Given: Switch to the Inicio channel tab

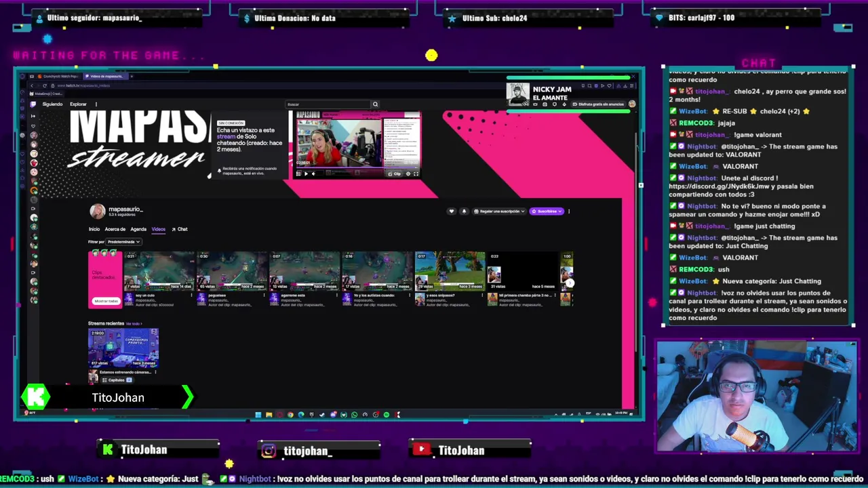Looking at the screenshot, I should 94,229.
